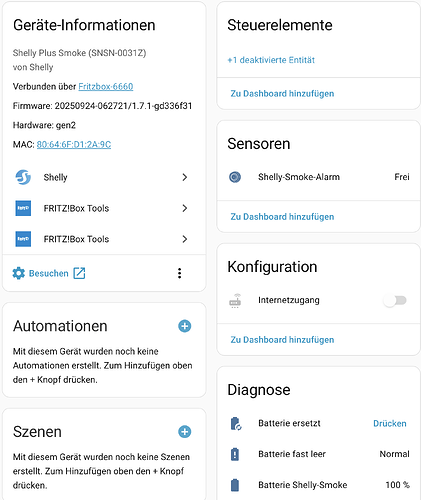
Task: Expand the first FRITZ!Box Tools chevron
Action: click(x=185, y=208)
